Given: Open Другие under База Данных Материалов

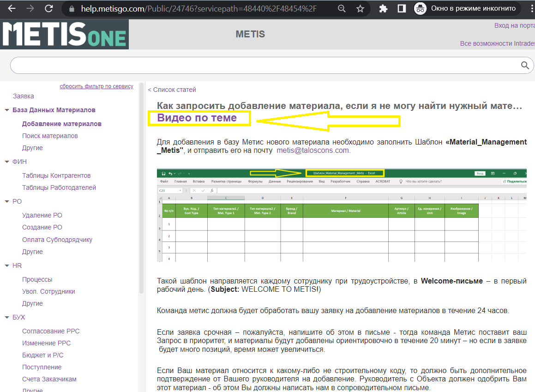Looking at the screenshot, I should [32, 148].
